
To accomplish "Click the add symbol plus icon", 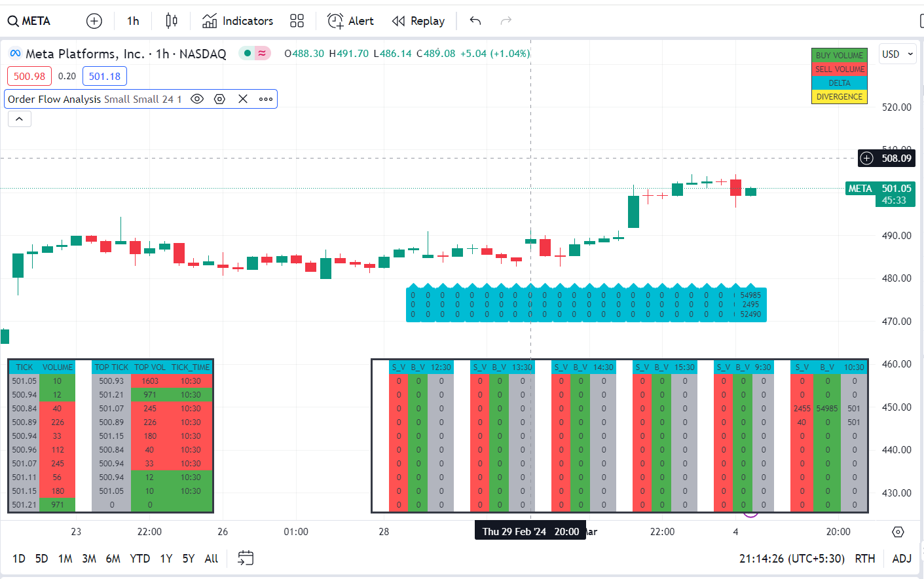I will (94, 21).
